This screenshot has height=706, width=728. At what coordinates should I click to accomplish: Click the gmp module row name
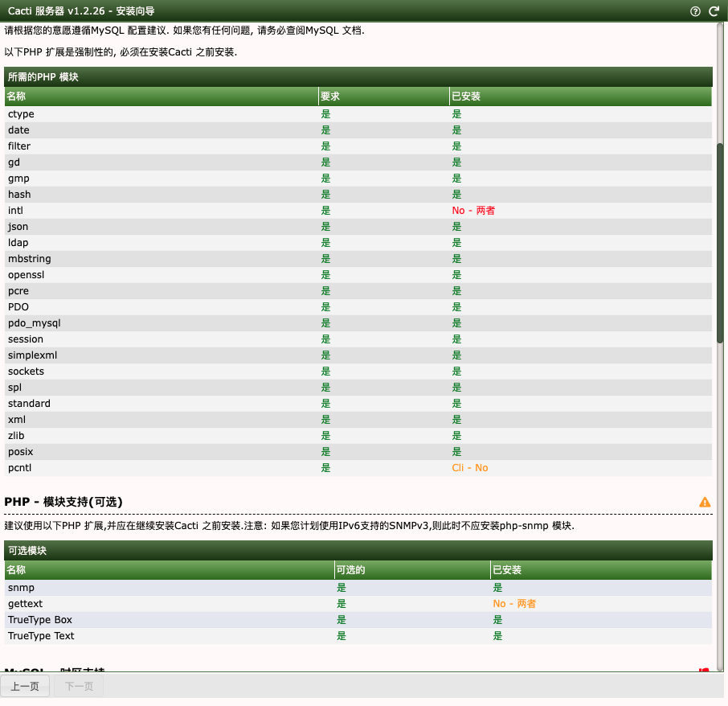18,179
